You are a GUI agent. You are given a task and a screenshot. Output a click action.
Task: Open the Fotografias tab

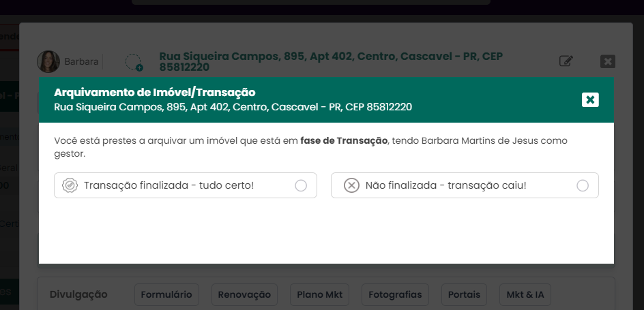point(395,294)
